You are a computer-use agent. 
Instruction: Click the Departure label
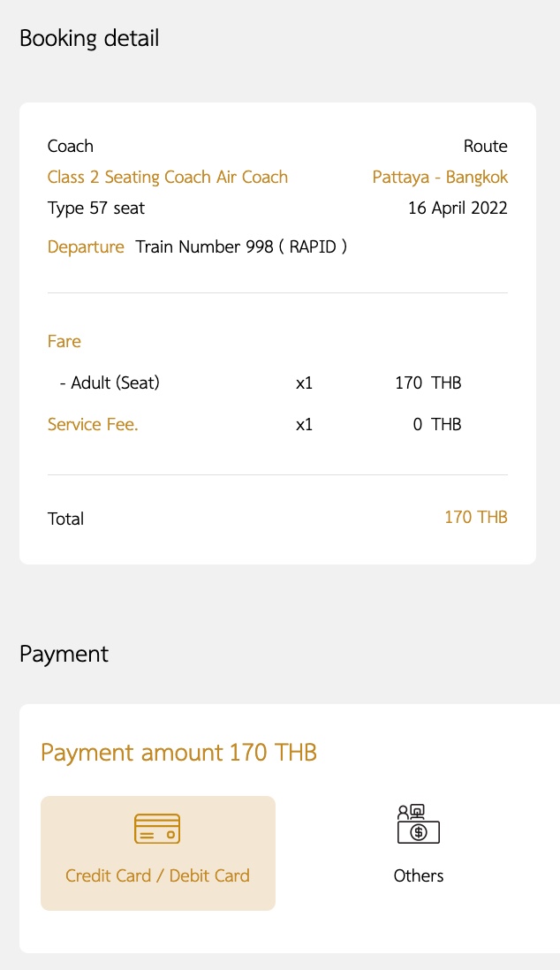[86, 247]
